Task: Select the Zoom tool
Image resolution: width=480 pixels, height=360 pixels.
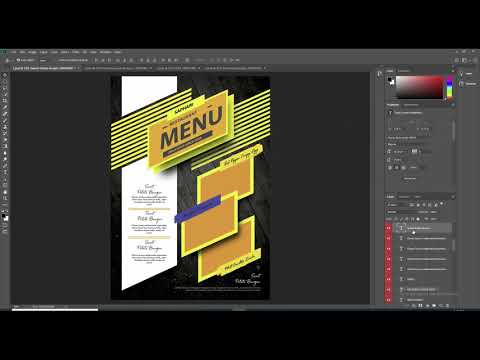Action: 5,198
